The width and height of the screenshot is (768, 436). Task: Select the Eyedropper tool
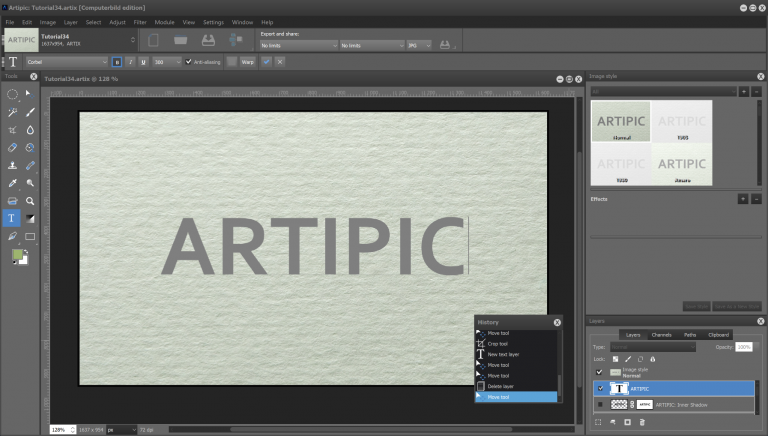[x=12, y=183]
